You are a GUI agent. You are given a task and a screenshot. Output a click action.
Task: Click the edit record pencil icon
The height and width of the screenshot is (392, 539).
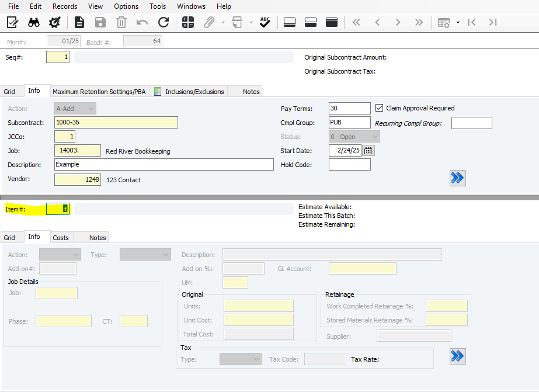tap(13, 23)
